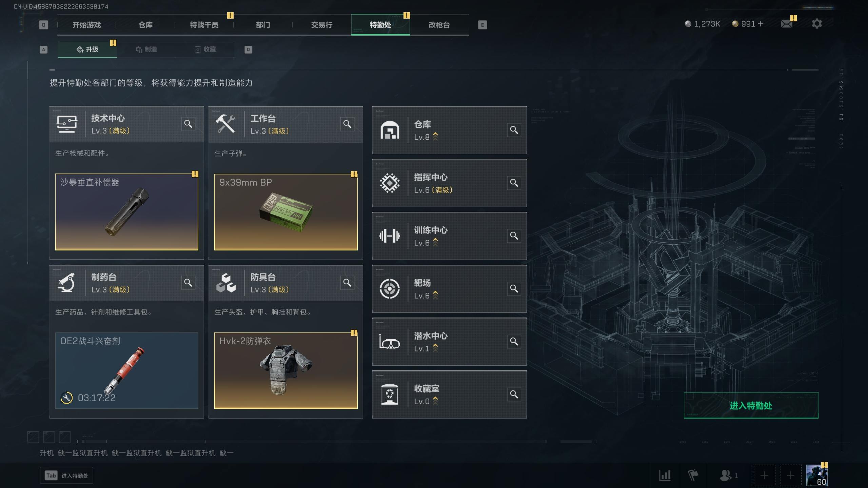The height and width of the screenshot is (488, 868).
Task: Open the mail envelope icon
Action: point(786,24)
